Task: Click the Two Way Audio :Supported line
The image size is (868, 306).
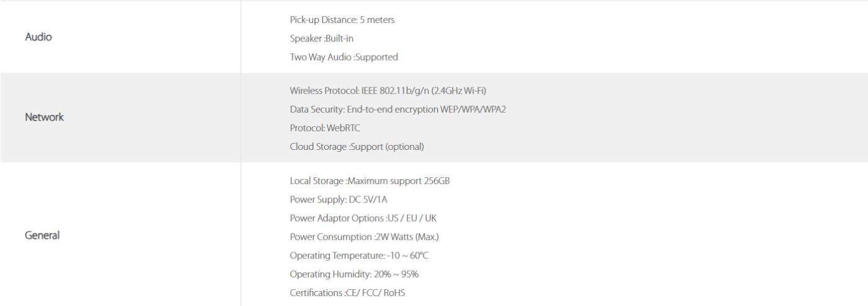Action: click(x=343, y=57)
